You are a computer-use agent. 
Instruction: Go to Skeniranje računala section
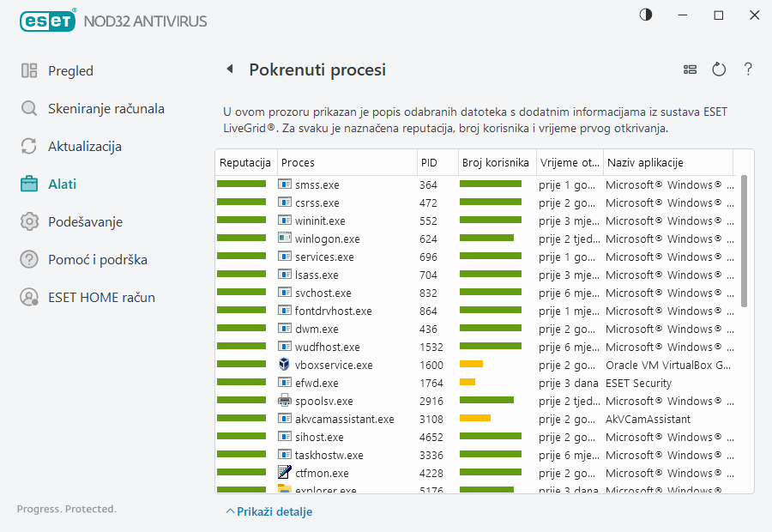(106, 109)
